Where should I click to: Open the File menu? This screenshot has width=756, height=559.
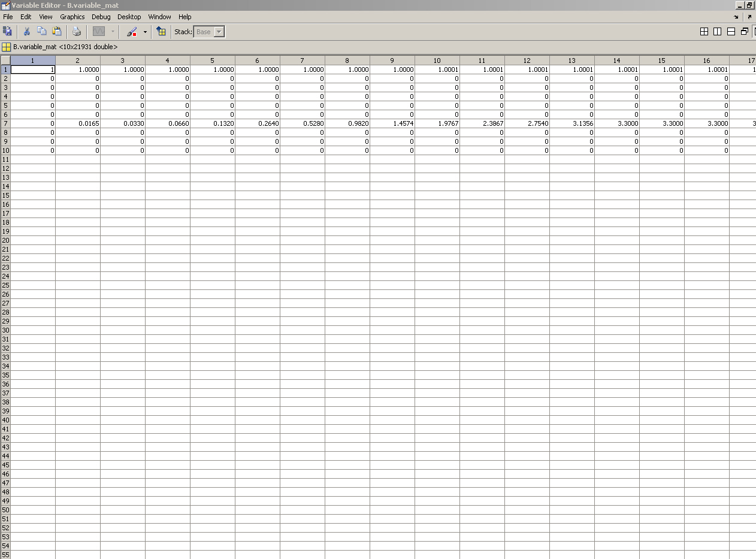[x=8, y=17]
